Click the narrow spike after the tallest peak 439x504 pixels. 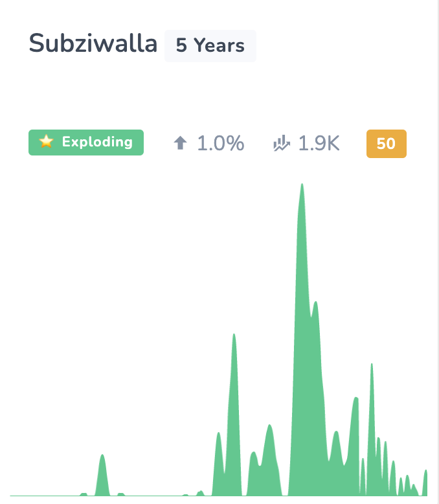pyautogui.click(x=372, y=402)
